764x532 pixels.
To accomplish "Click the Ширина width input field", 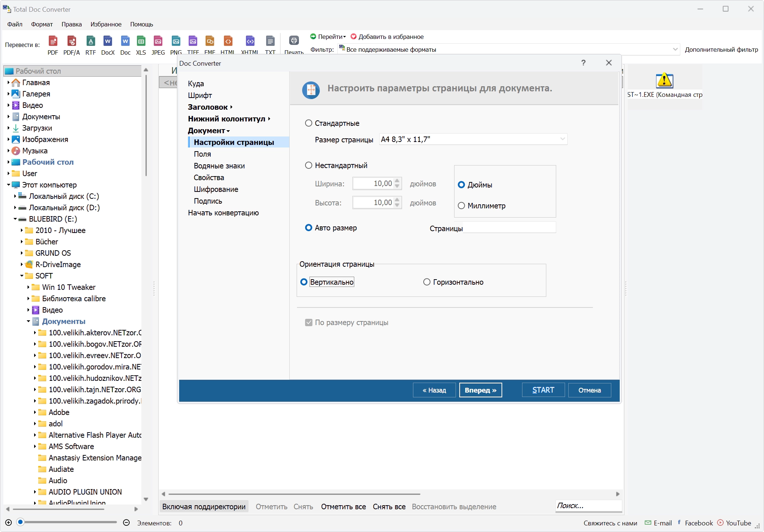I will 377,183.
